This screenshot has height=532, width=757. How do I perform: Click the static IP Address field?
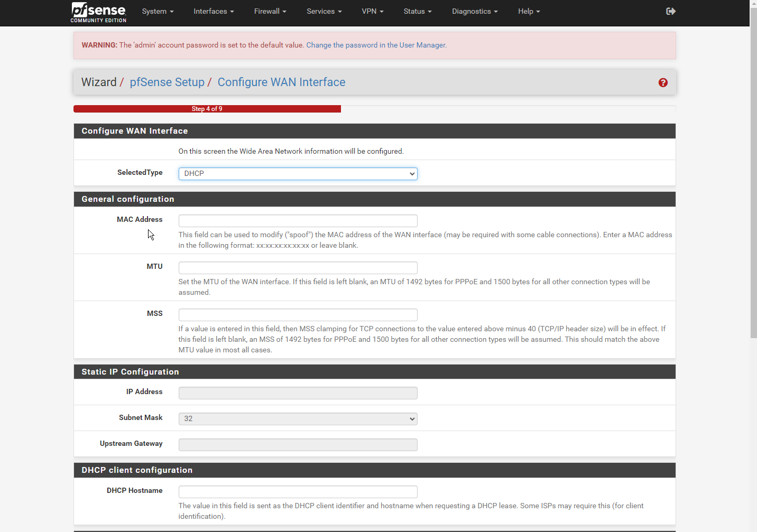coord(298,393)
